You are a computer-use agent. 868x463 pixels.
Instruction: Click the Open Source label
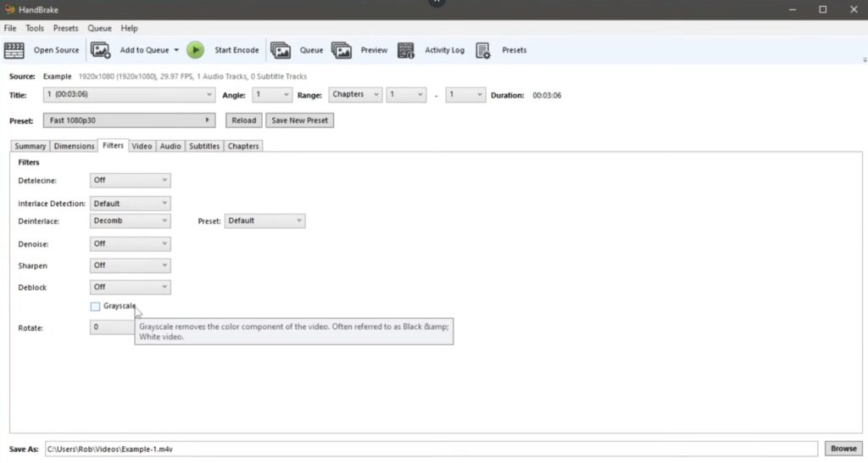pyautogui.click(x=57, y=50)
